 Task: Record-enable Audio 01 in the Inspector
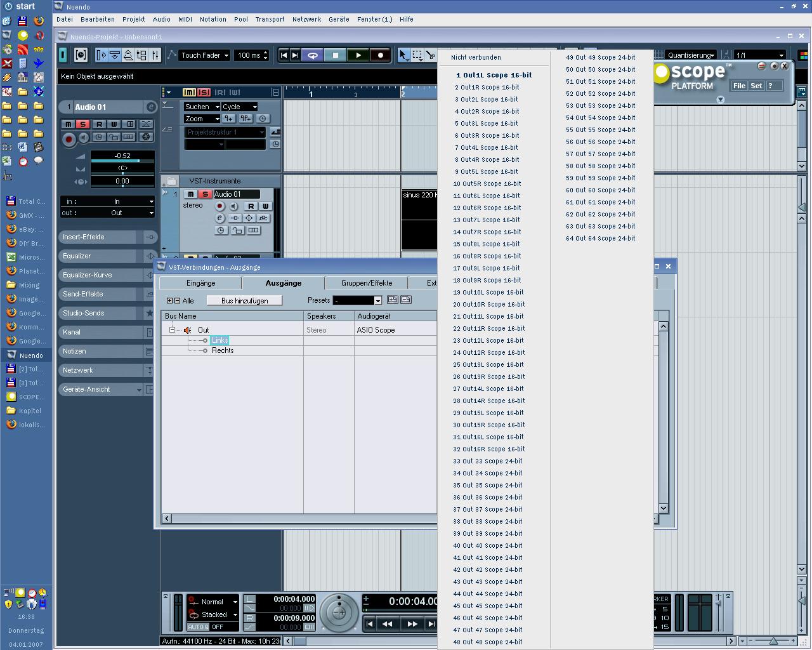tap(69, 139)
